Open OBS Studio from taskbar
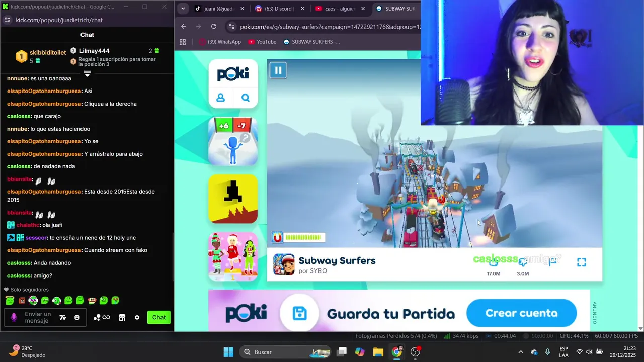644x362 pixels. pyautogui.click(x=416, y=352)
